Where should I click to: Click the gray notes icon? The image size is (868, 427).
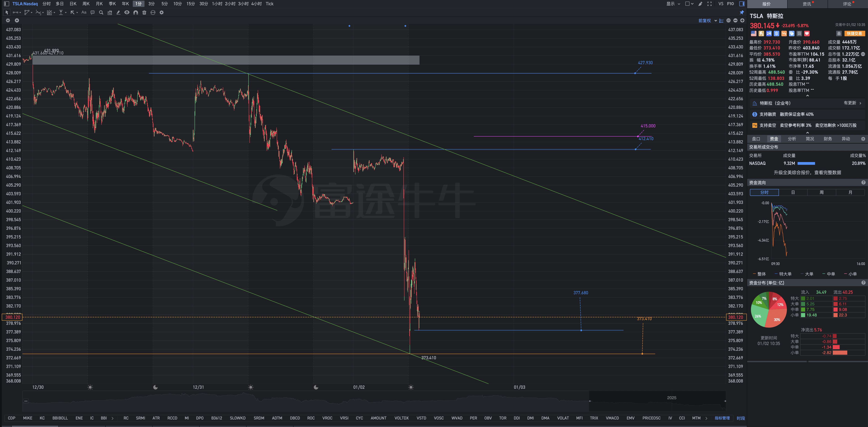[799, 34]
